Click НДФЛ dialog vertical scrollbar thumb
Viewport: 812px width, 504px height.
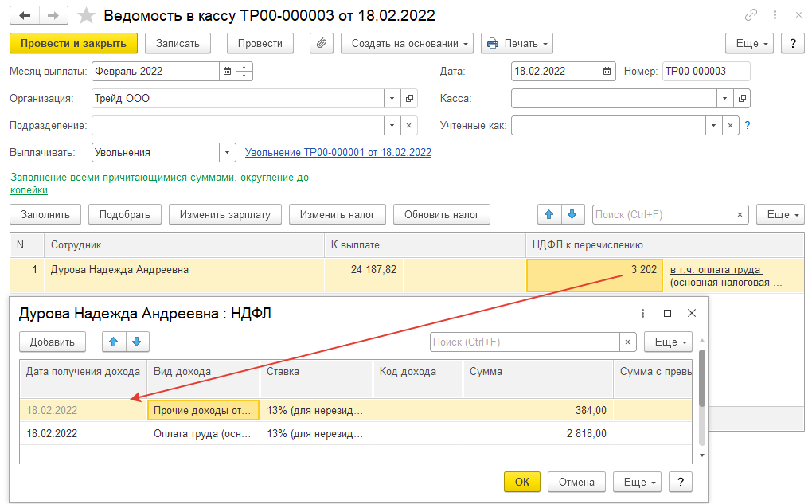click(701, 378)
